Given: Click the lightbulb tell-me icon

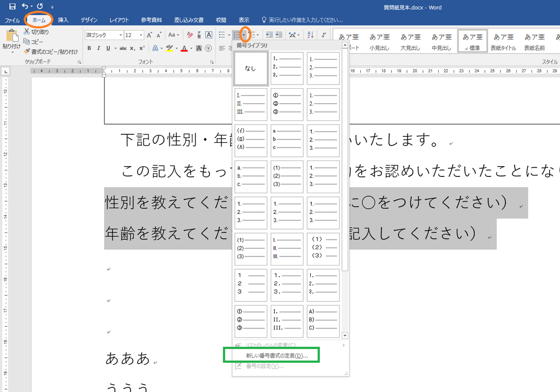Looking at the screenshot, I should (x=264, y=20).
